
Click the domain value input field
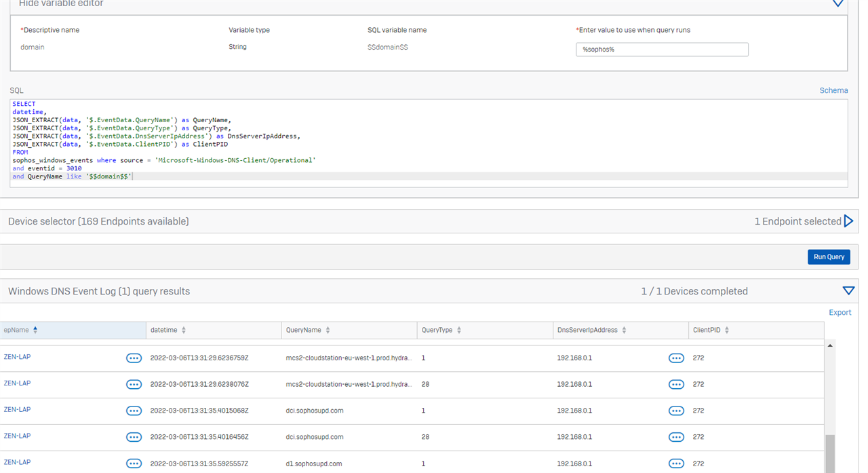[662, 50]
